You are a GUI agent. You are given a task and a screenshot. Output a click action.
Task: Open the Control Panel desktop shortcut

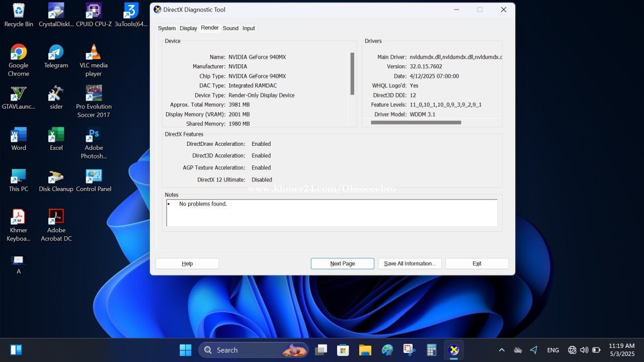pos(94,180)
